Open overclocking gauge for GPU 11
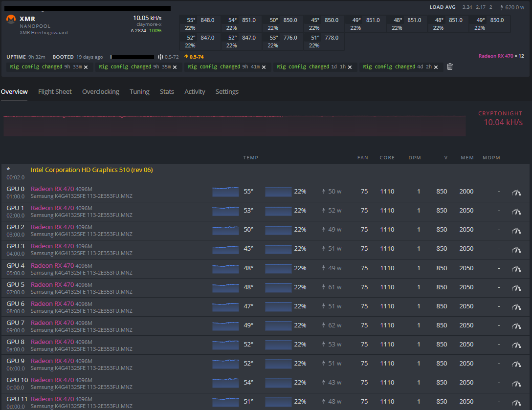Screen dimensions: 532x410 516,403
